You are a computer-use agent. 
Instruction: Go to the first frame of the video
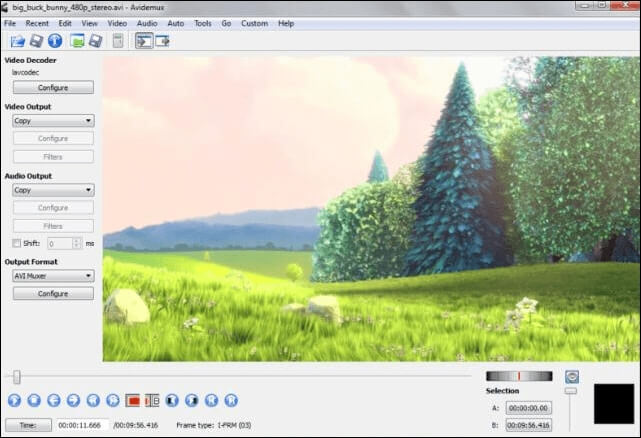pos(211,400)
